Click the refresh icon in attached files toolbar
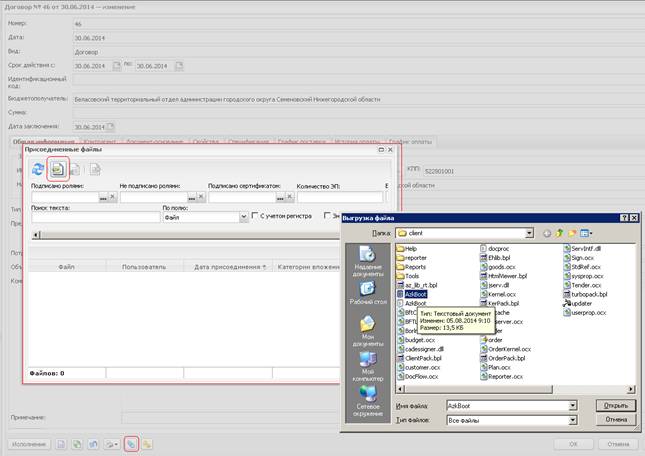This screenshot has height=456, width=645. coord(39,170)
